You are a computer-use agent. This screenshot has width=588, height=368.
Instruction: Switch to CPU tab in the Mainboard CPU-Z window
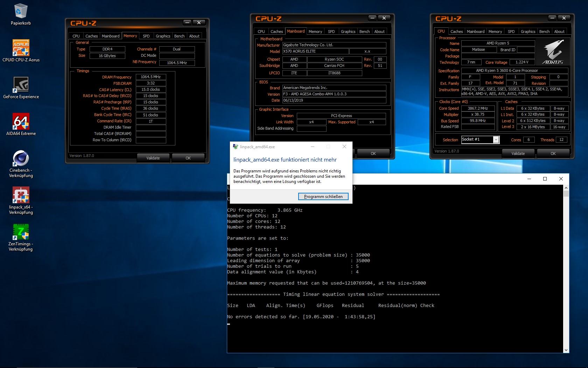point(261,32)
